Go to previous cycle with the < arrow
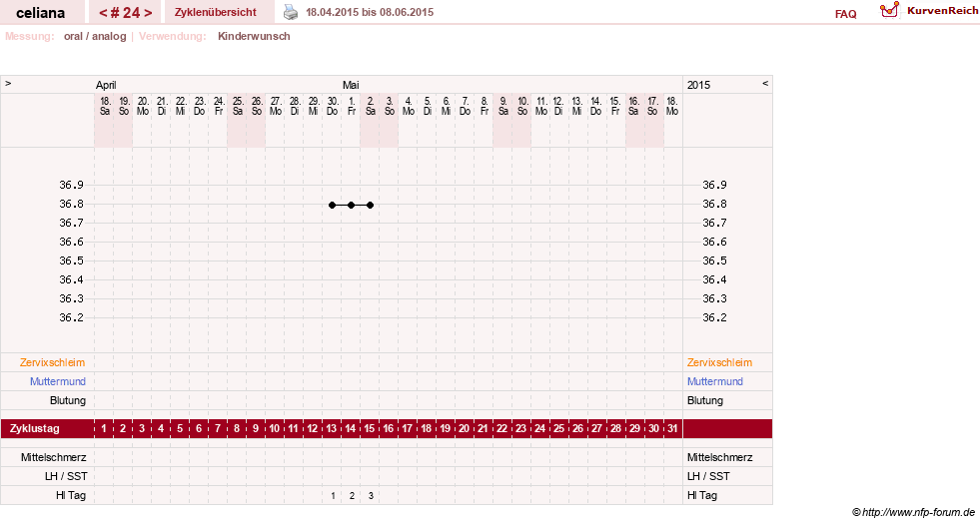980x524 pixels. (103, 13)
